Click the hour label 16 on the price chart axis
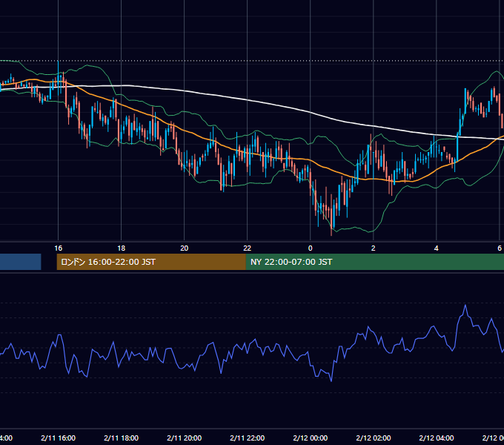 tap(58, 248)
